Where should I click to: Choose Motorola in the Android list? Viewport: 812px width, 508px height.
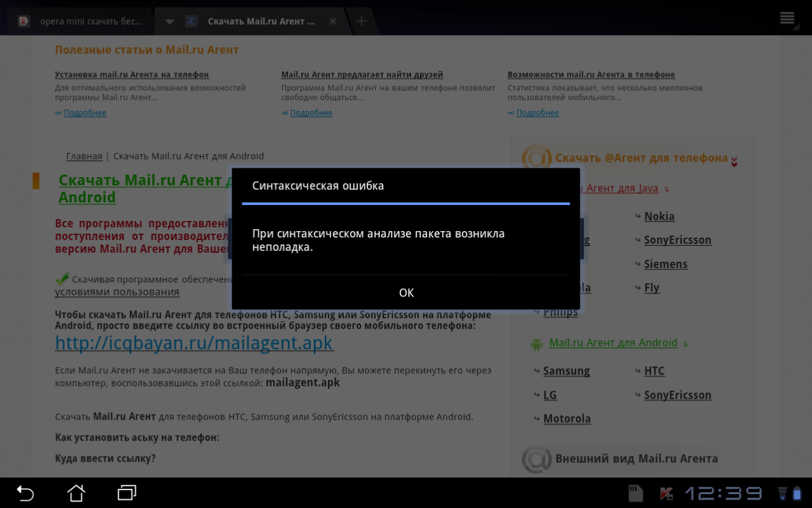[567, 418]
